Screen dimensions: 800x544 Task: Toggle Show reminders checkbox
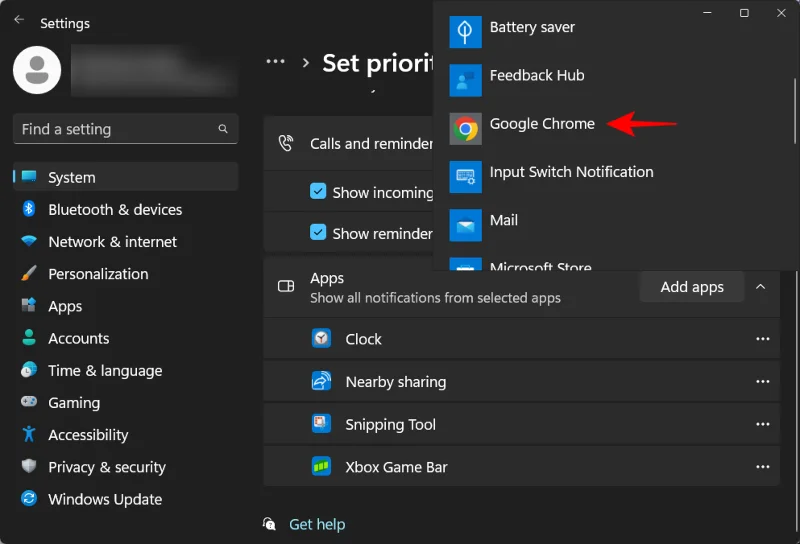[x=318, y=232]
